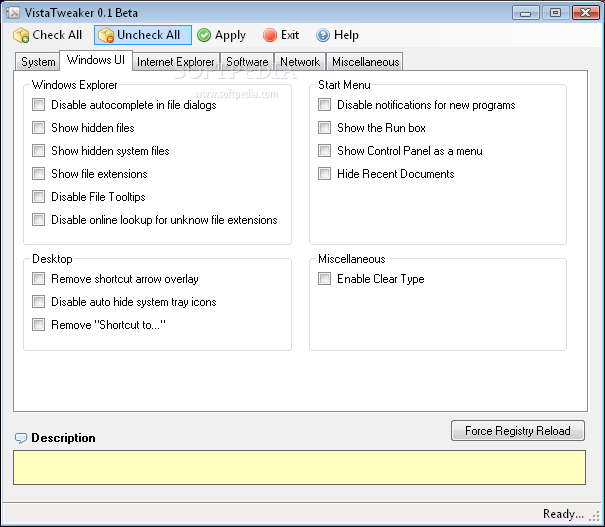Screen dimensions: 605x527
Task: Click the VistaTweaker title bar app icon
Action: click(13, 13)
